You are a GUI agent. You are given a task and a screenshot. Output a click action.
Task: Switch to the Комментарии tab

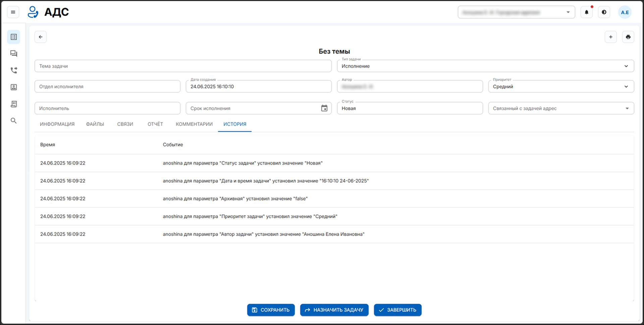194,124
